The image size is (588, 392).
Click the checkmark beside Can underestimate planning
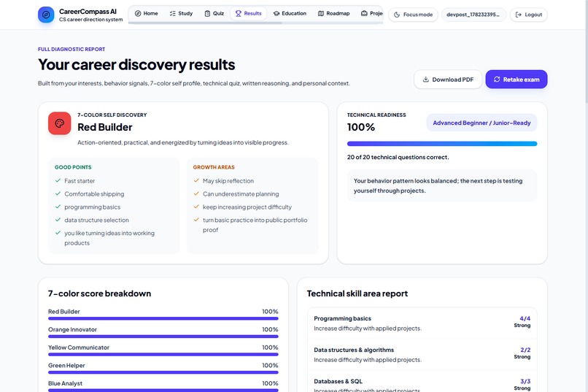point(196,193)
